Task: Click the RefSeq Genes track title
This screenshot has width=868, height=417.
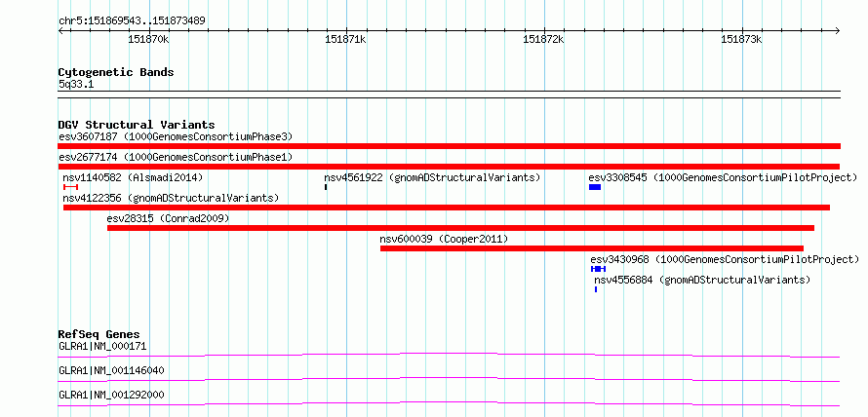Action: 99,334
